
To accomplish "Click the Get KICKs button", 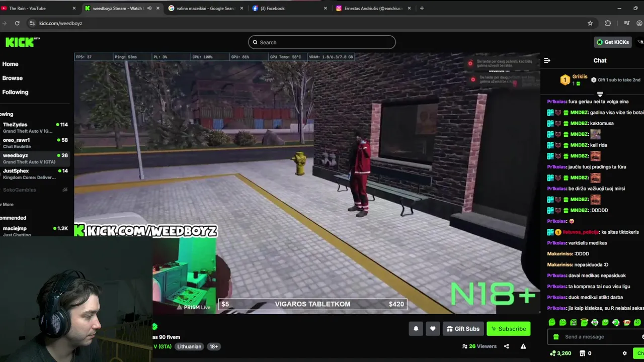I will pyautogui.click(x=612, y=42).
